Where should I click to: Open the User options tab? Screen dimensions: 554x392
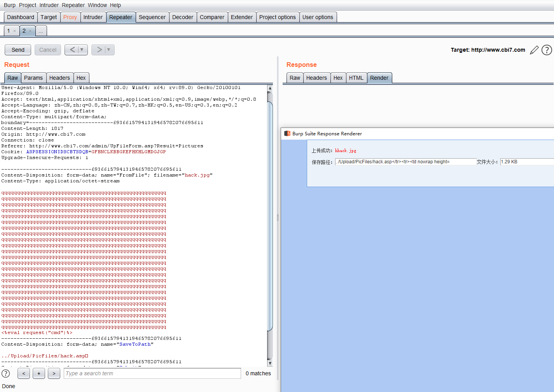coord(318,17)
